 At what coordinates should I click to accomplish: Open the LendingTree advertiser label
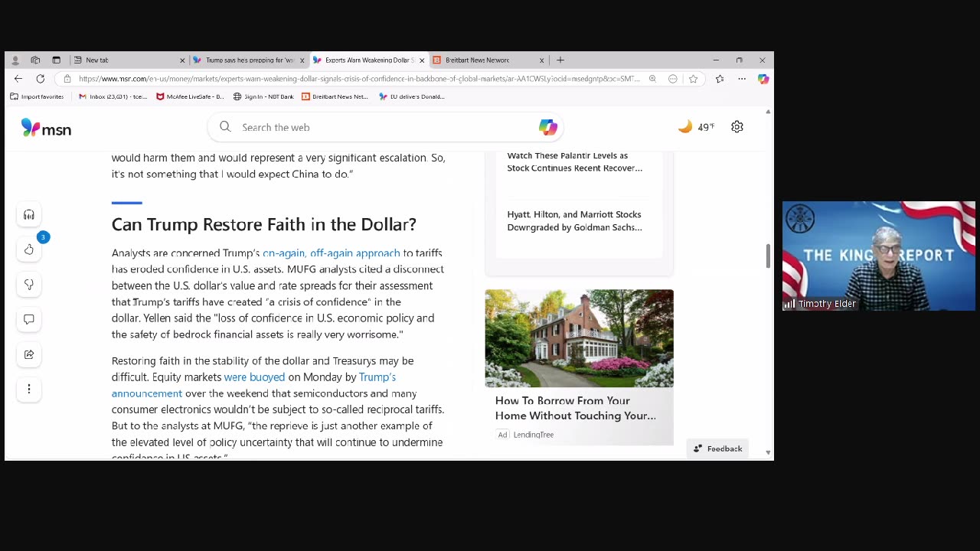(x=534, y=435)
